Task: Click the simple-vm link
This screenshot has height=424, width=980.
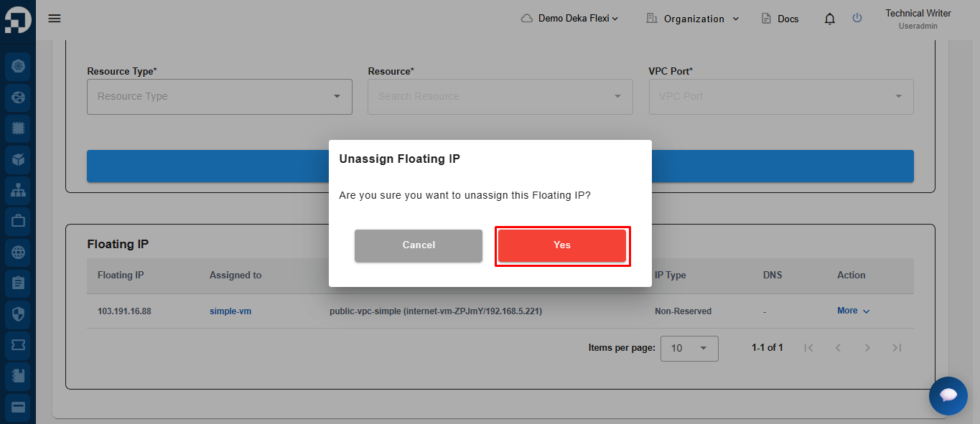Action: pyautogui.click(x=230, y=311)
